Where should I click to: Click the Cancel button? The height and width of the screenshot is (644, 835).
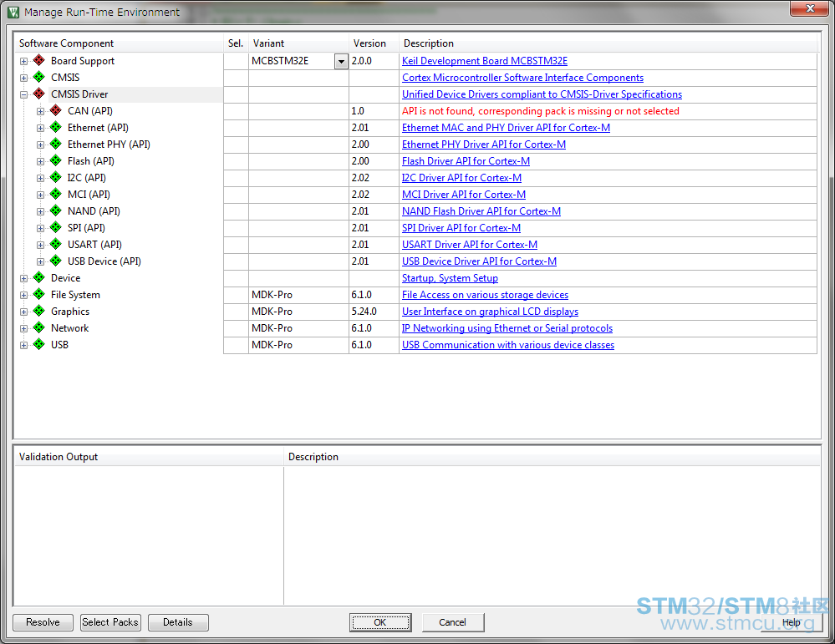tap(453, 622)
